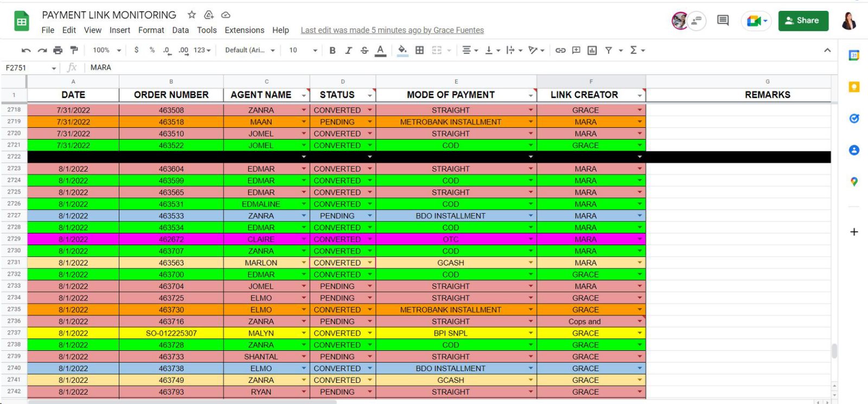Click the Name box showing F2751

31,68
